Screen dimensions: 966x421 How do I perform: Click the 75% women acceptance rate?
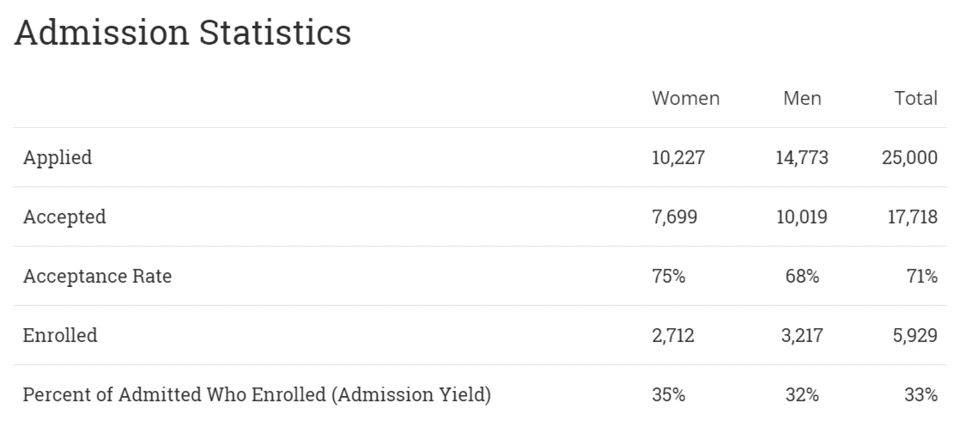pos(668,276)
